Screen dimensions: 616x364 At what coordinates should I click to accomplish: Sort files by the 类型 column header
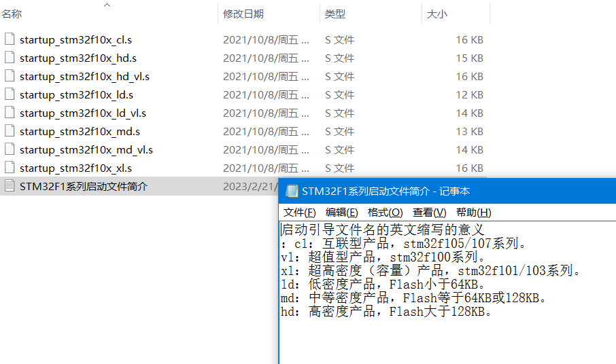335,14
